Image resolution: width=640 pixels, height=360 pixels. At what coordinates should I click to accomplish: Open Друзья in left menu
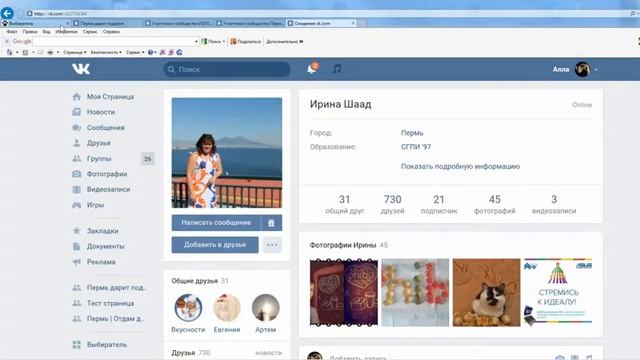(x=98, y=143)
